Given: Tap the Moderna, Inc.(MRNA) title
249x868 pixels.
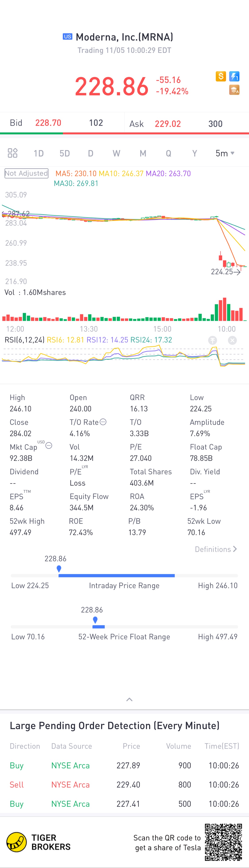Looking at the screenshot, I should (124, 37).
